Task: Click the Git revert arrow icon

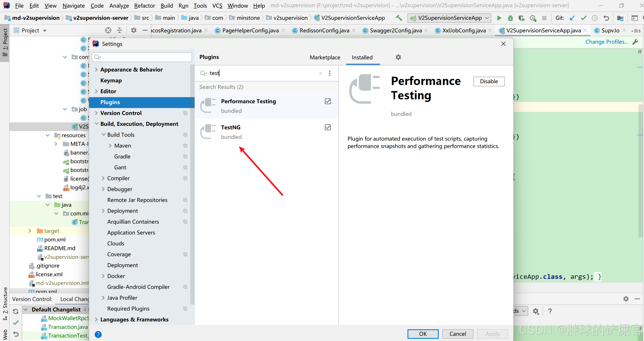Action: (x=606, y=18)
